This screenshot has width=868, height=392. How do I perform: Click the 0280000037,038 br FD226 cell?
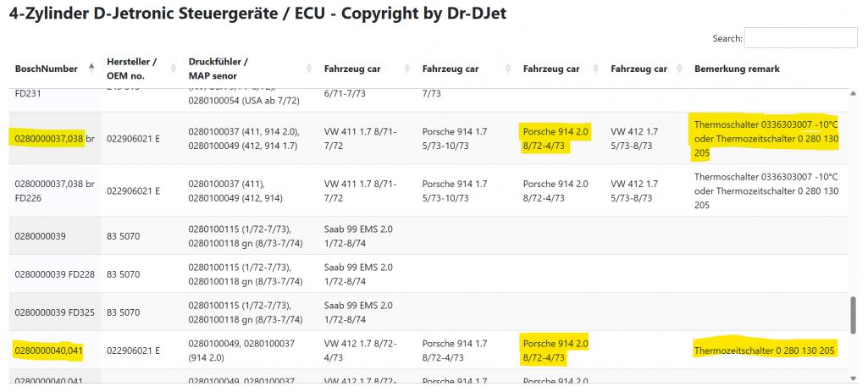click(54, 190)
